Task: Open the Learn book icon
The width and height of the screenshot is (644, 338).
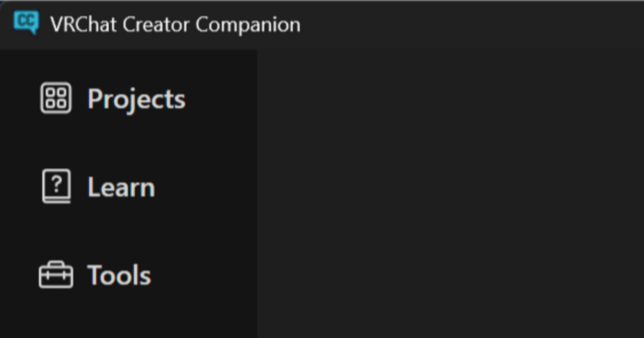Action: pos(56,186)
